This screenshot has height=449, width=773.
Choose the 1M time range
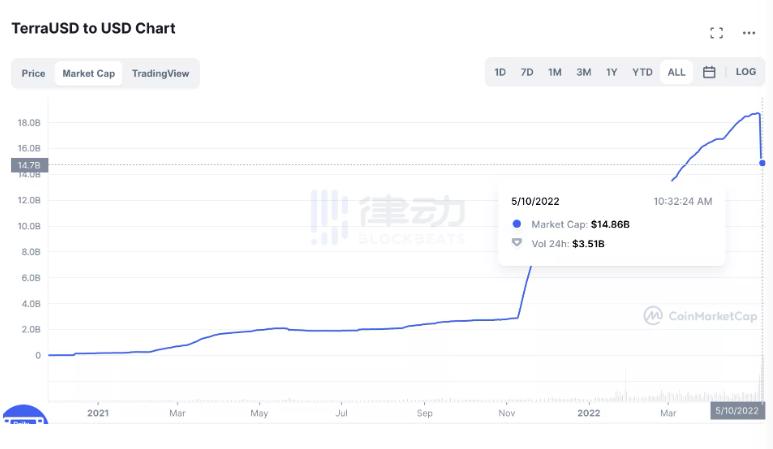click(555, 72)
